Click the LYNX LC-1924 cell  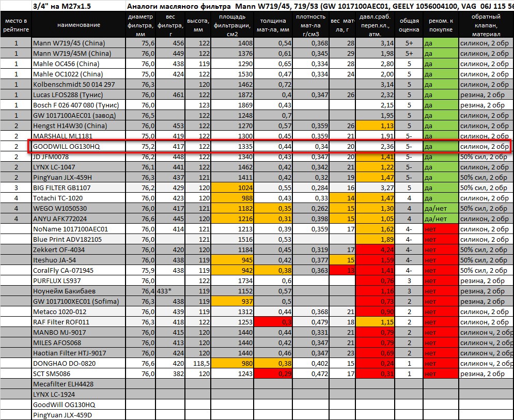click(x=79, y=394)
